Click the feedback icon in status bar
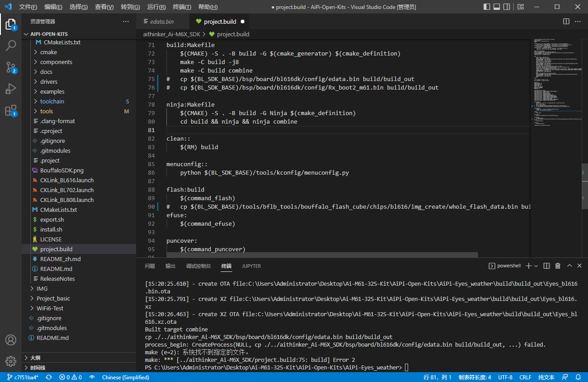Image resolution: width=588 pixels, height=382 pixels. point(565,377)
